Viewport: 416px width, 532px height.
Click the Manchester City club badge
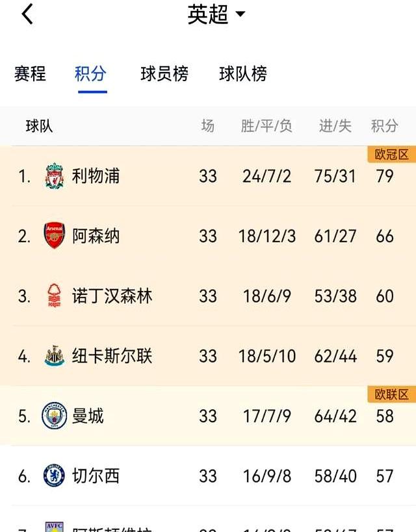(x=55, y=416)
